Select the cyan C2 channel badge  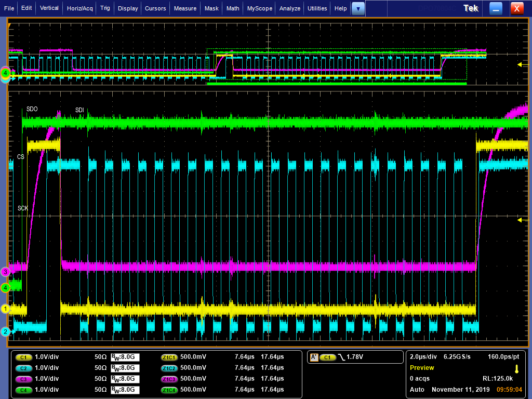[23, 368]
